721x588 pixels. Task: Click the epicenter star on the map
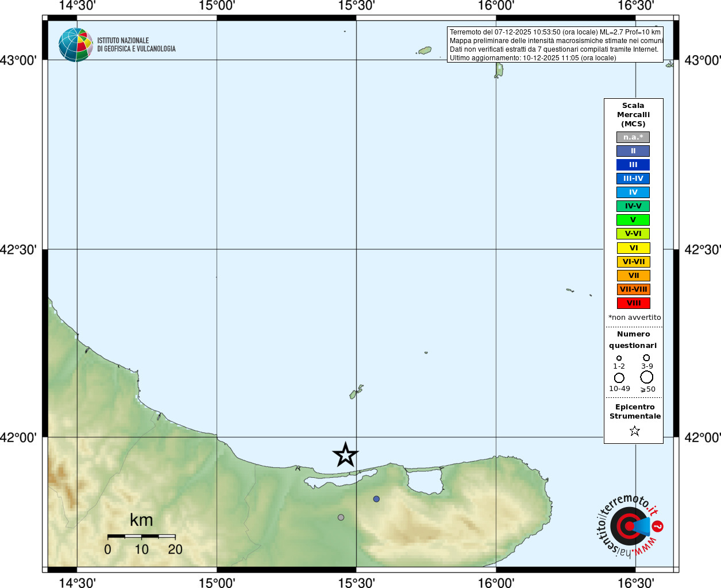[x=345, y=455]
